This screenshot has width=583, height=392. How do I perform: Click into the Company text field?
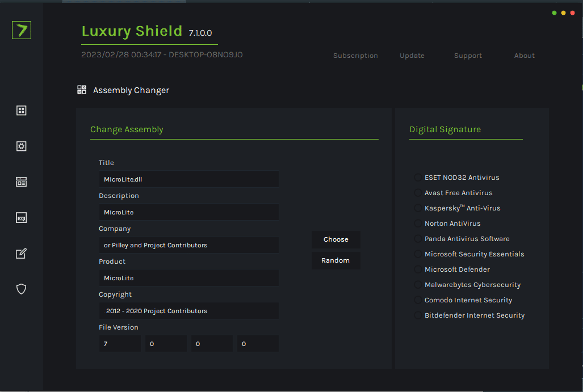(x=188, y=245)
